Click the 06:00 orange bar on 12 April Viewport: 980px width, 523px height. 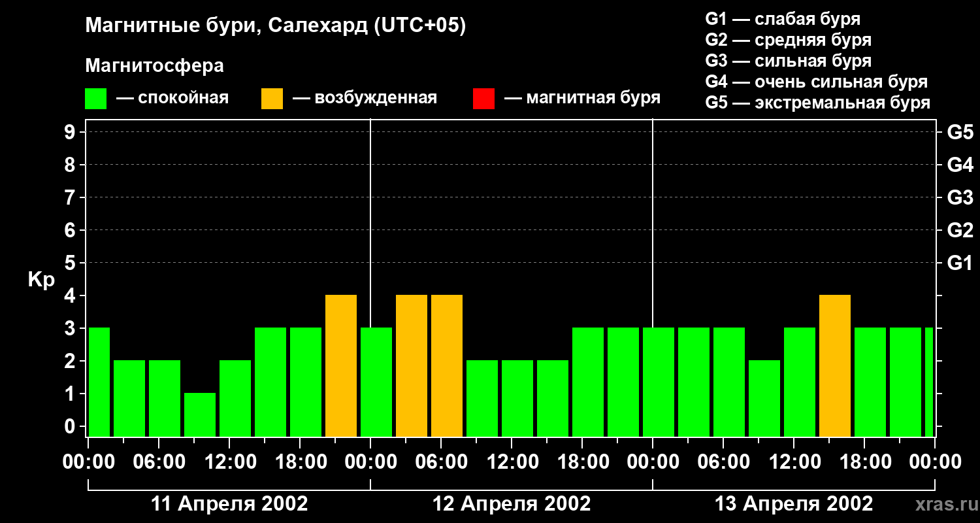coord(447,366)
